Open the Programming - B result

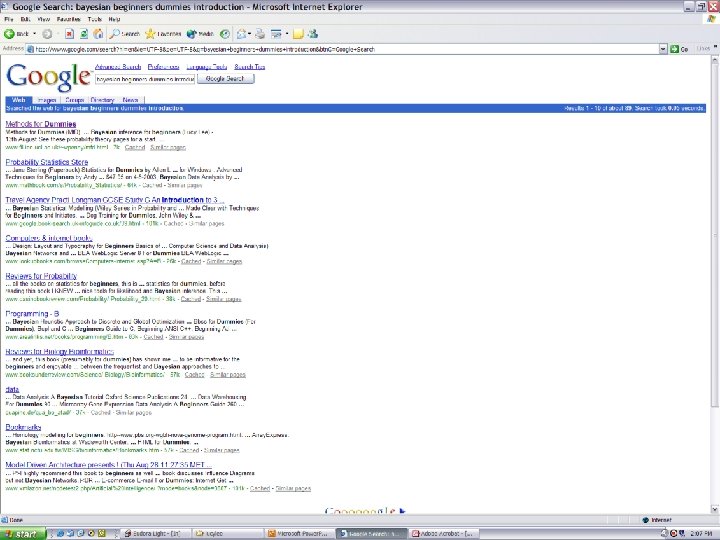point(32,314)
